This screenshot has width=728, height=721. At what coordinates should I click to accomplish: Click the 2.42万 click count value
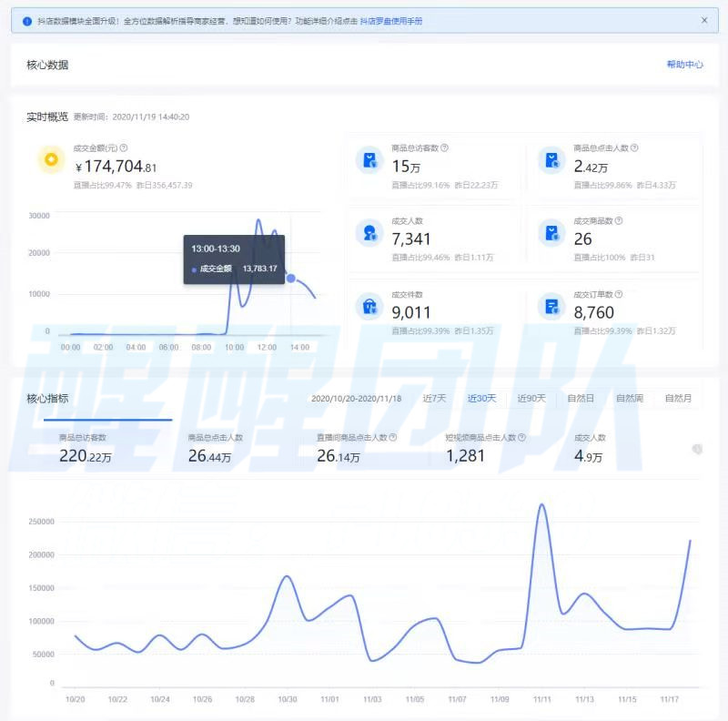(x=591, y=167)
